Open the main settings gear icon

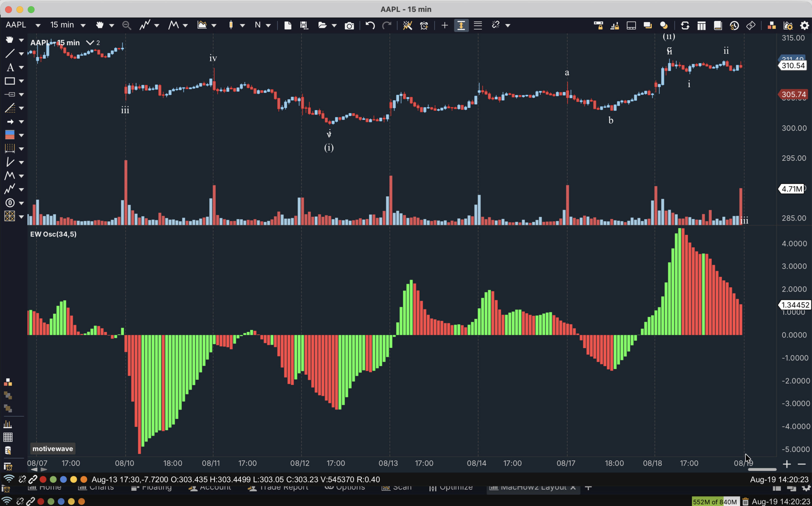[805, 26]
